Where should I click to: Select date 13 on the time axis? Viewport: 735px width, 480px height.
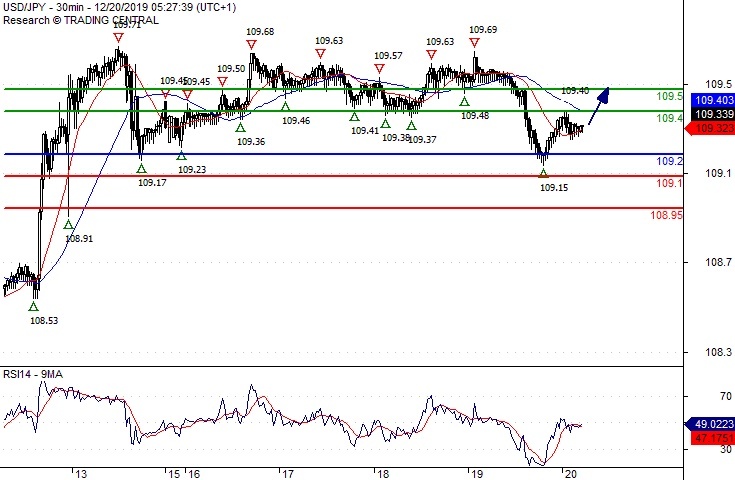[x=81, y=474]
